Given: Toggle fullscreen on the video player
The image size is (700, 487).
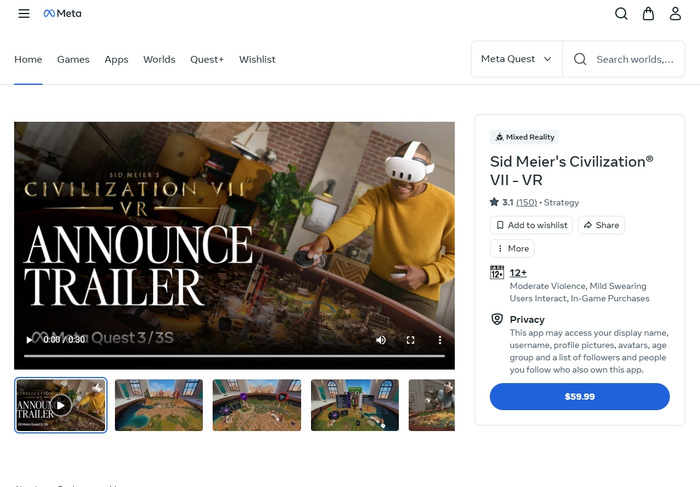Looking at the screenshot, I should (410, 340).
